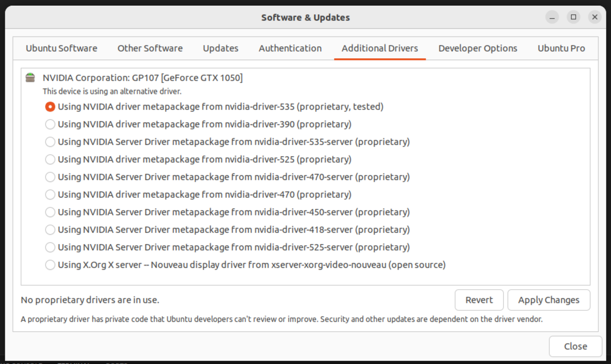The width and height of the screenshot is (611, 364).
Task: Choose the nvidia-driver-525-server driver
Action: [50, 248]
